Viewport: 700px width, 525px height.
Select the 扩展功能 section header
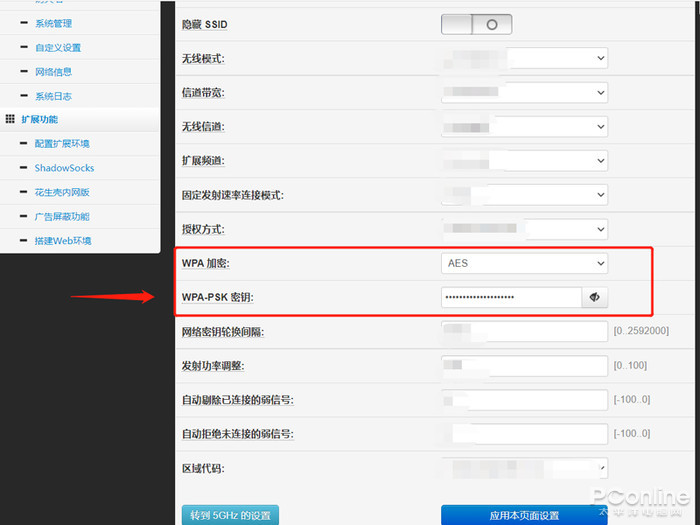click(x=40, y=119)
